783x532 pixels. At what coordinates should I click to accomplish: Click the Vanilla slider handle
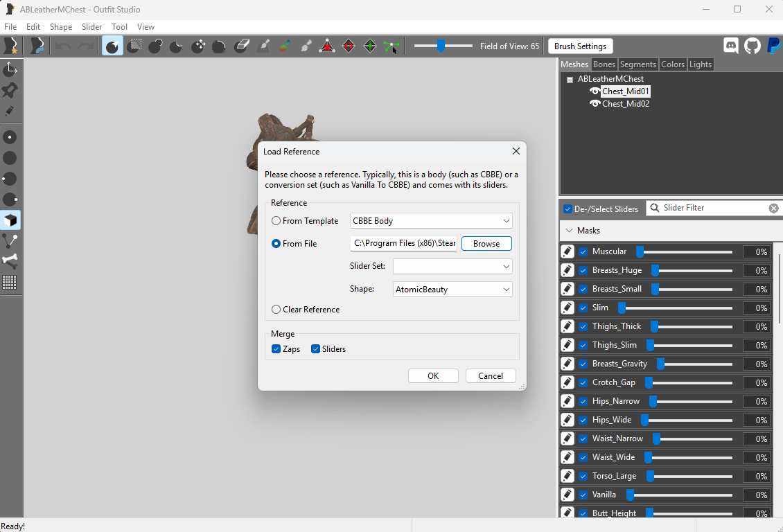pyautogui.click(x=630, y=495)
